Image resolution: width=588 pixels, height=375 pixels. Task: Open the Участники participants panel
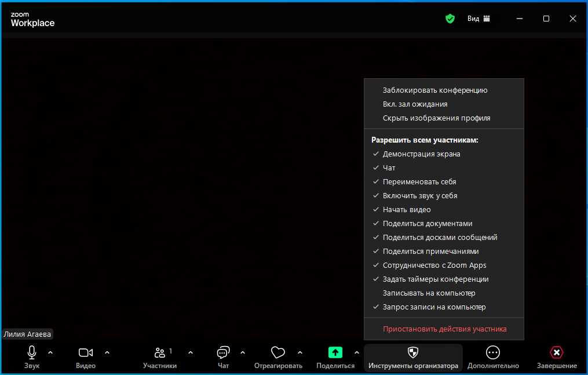coord(160,353)
